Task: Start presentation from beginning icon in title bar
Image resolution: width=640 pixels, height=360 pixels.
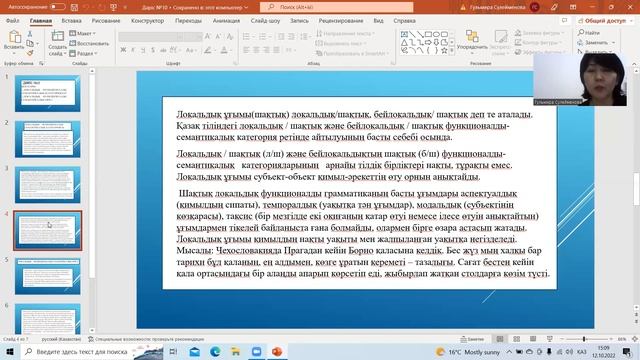Action: tap(114, 7)
